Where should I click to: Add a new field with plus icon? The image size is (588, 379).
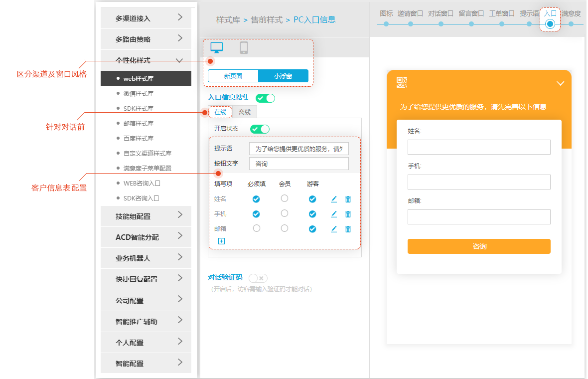click(x=221, y=241)
